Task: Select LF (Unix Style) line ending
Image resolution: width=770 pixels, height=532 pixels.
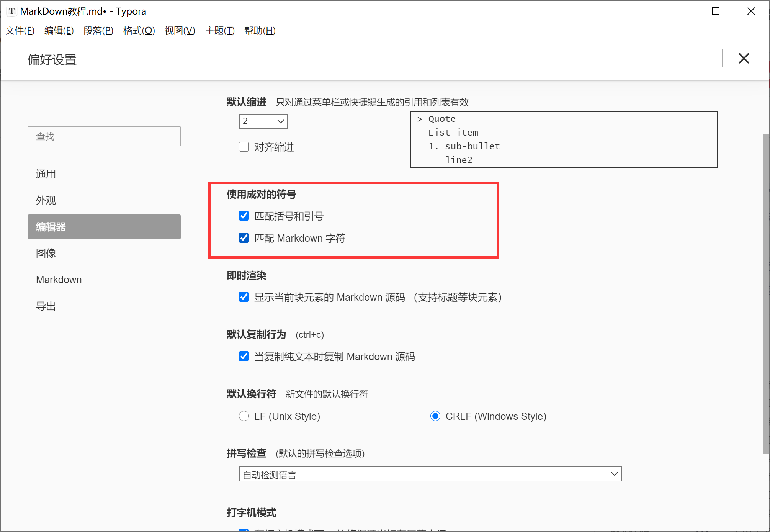Action: pyautogui.click(x=244, y=416)
